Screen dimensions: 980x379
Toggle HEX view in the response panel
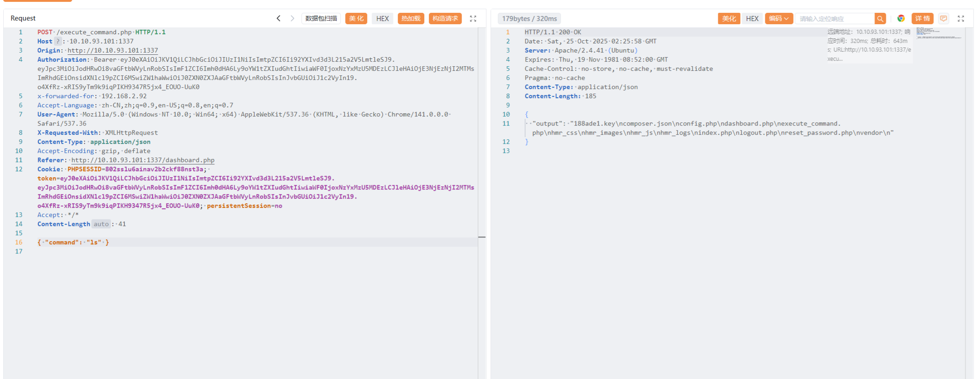point(752,19)
